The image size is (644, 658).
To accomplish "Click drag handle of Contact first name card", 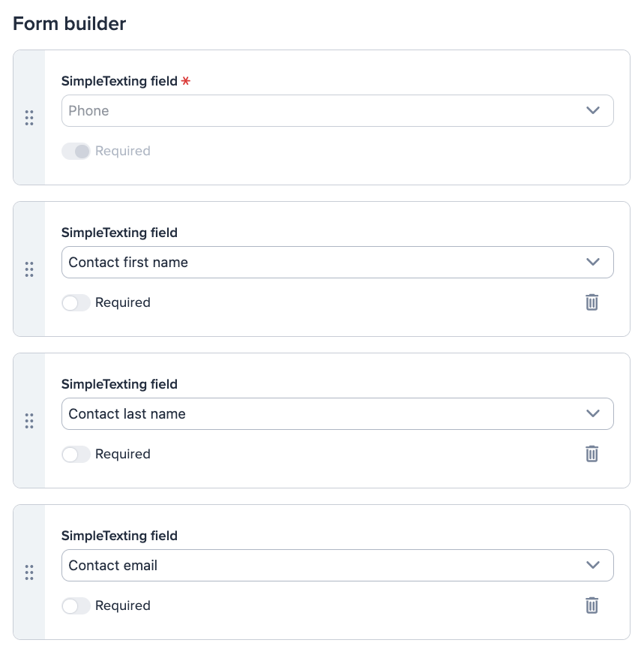I will point(29,269).
